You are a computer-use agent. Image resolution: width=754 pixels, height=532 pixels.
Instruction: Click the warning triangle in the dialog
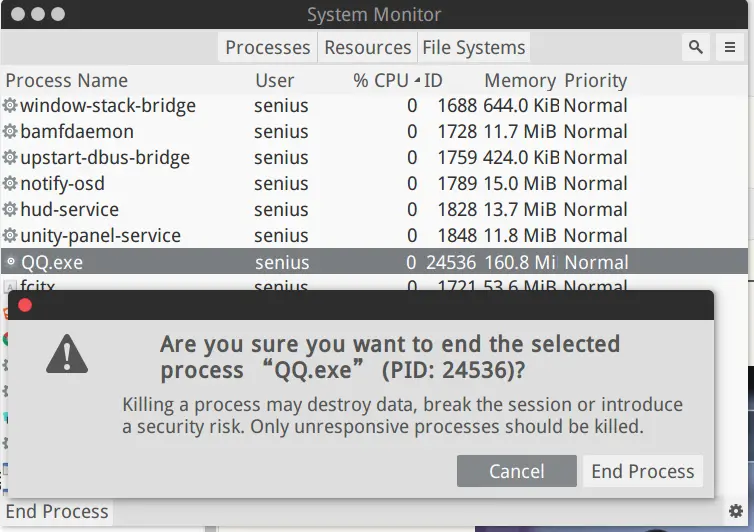(x=69, y=355)
